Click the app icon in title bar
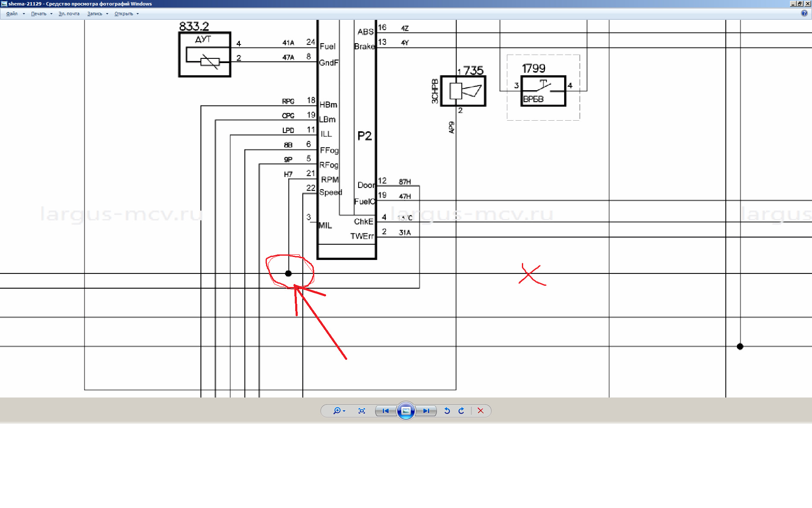This screenshot has height=508, width=812. 4,4
